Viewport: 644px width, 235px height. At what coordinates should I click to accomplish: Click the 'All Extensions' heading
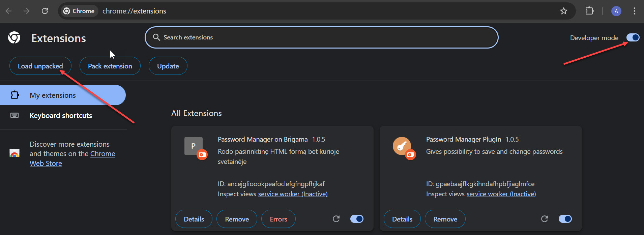[x=197, y=113]
